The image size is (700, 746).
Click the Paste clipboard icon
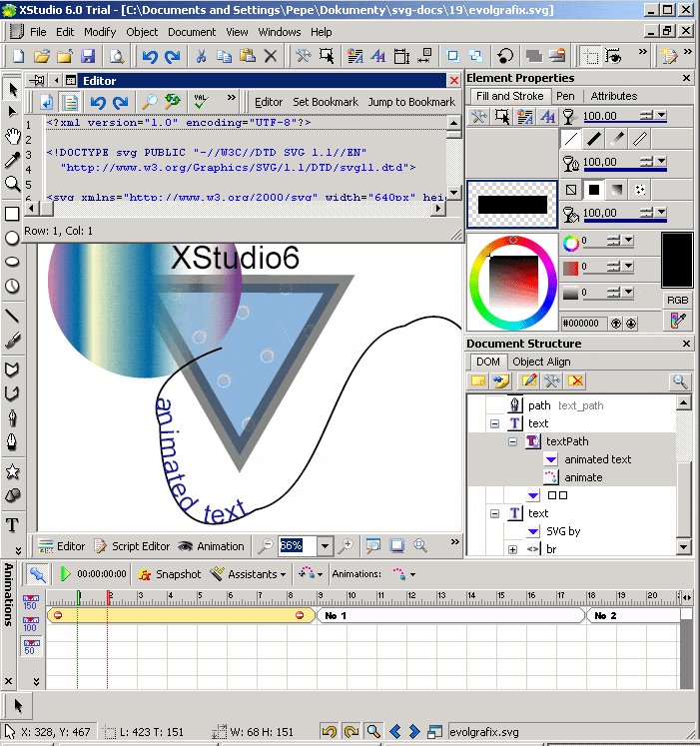click(248, 56)
